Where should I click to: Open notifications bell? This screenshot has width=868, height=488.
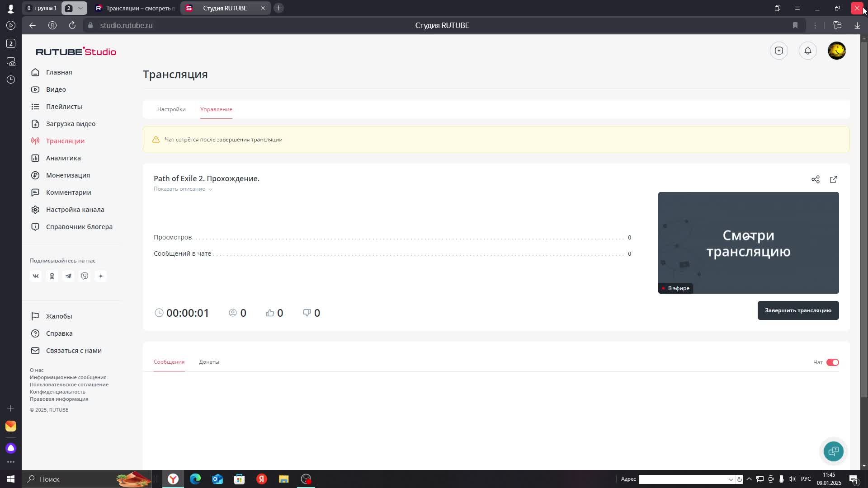point(807,51)
